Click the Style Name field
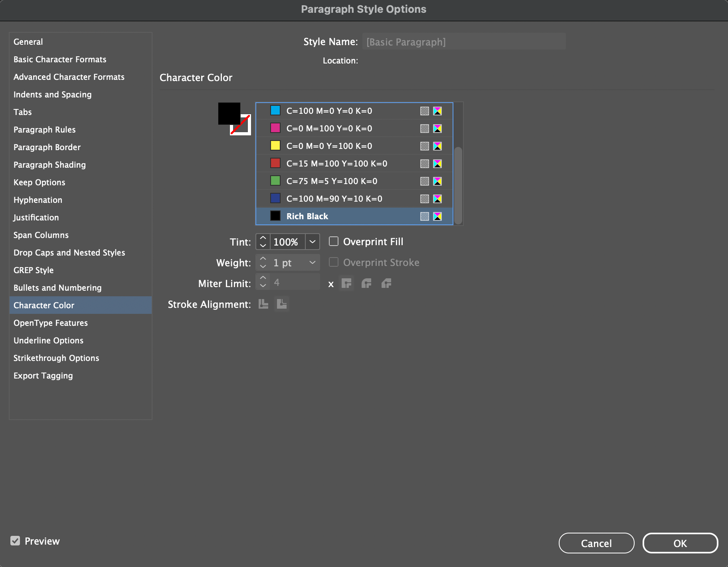Image resolution: width=728 pixels, height=567 pixels. click(464, 42)
